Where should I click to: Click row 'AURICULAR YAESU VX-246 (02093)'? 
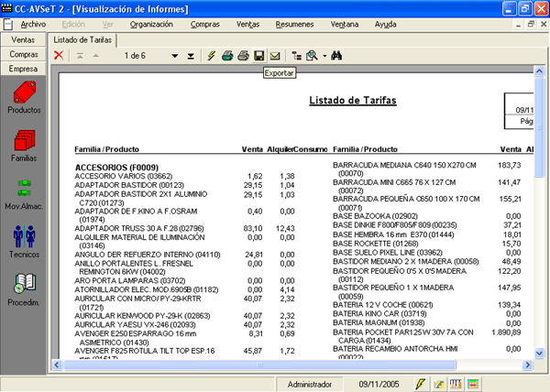pos(135,325)
